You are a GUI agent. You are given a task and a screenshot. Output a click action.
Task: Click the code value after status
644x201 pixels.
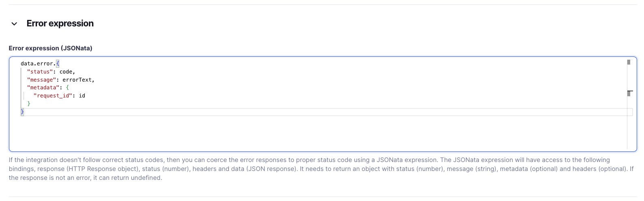tap(66, 72)
